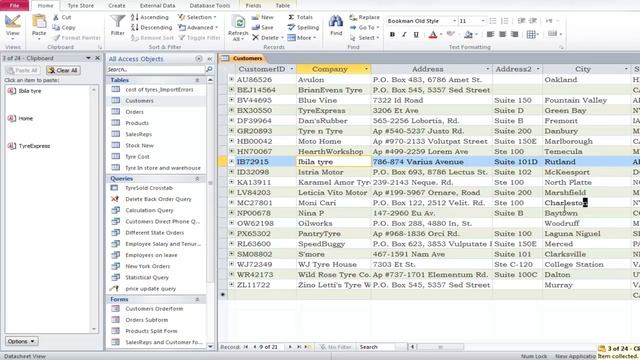640x360 pixels.
Task: Open the Customers Orderform form
Action: tap(154, 309)
